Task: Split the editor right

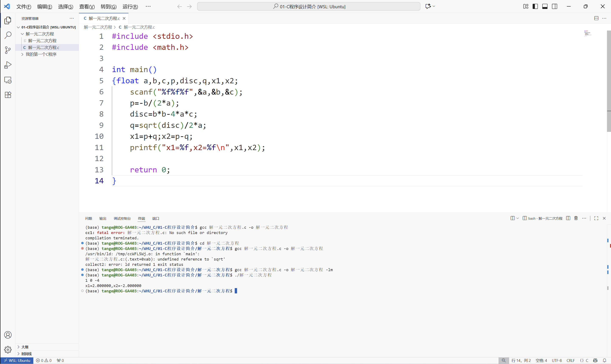Action: [x=596, y=18]
